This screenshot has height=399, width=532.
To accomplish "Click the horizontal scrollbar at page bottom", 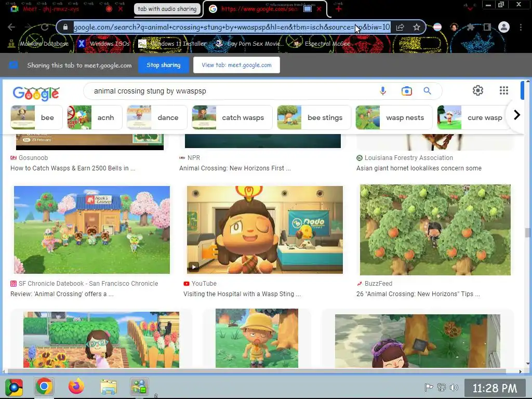I will (257, 371).
